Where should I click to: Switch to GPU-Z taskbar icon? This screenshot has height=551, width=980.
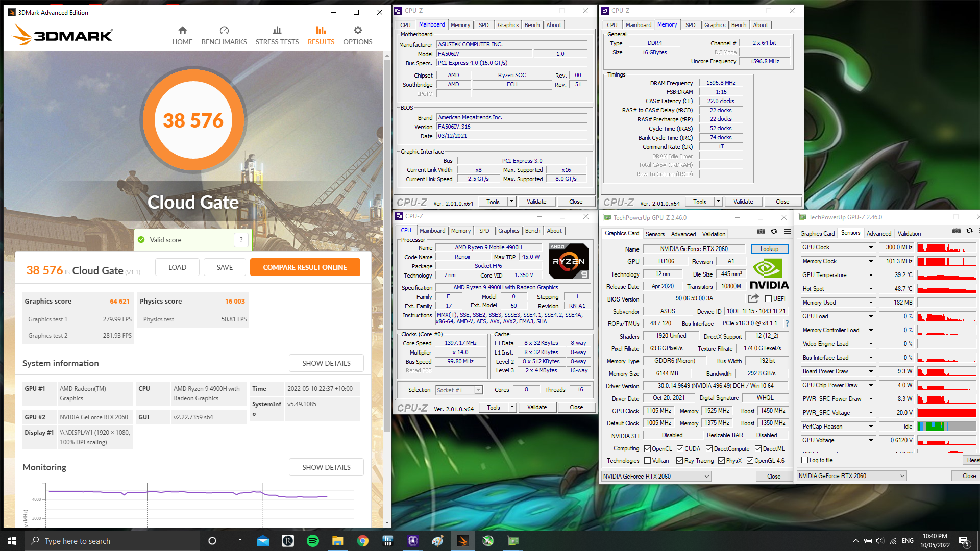coord(513,541)
